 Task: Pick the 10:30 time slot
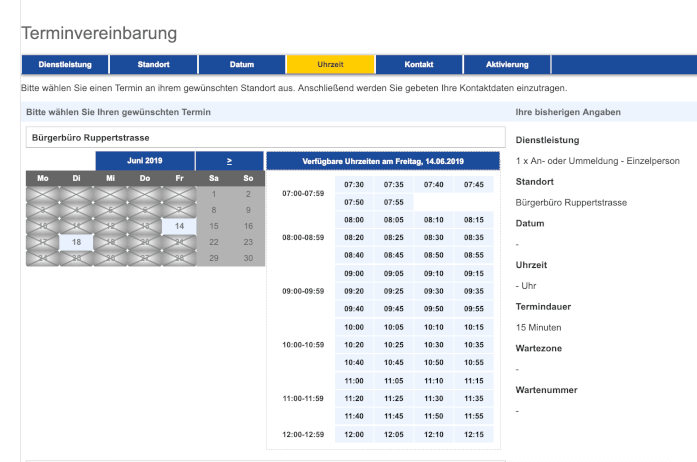[x=434, y=345]
